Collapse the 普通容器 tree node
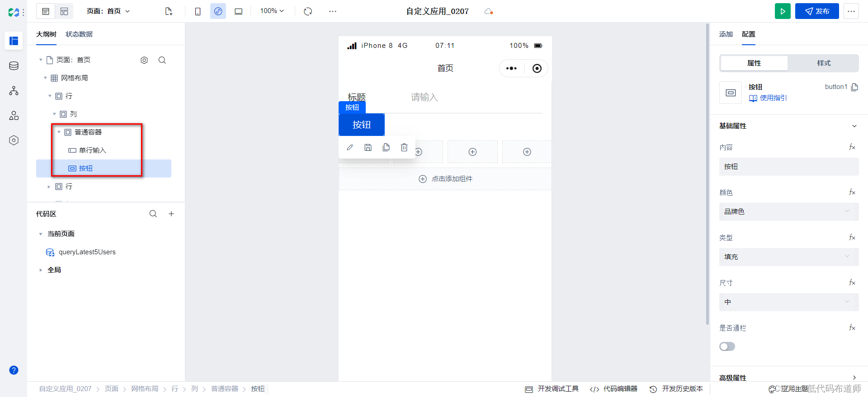Viewport: 868px width, 397px height. [59, 132]
